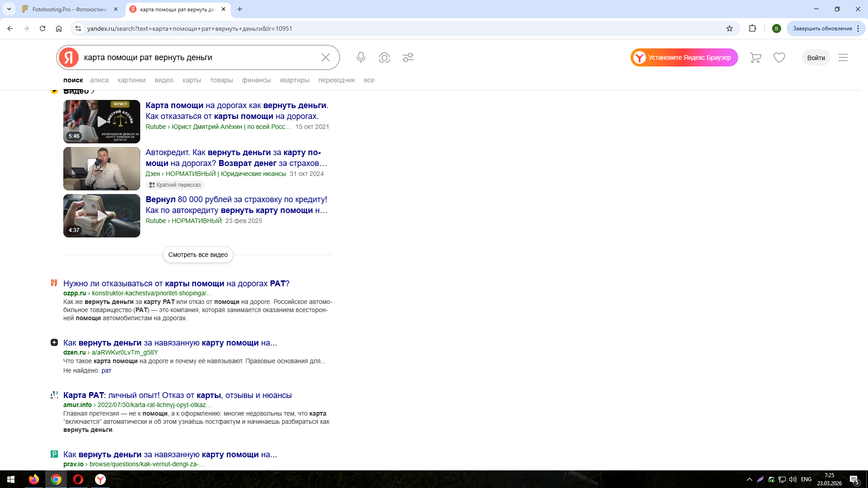The width and height of the screenshot is (868, 488).
Task: Switch the ENG input language indicator
Action: [x=806, y=479]
